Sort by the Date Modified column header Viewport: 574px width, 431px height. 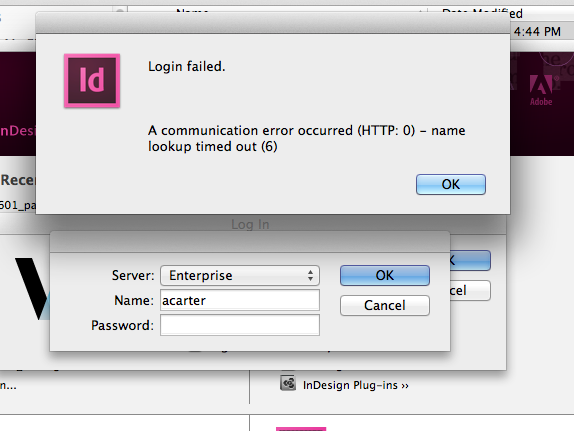click(x=482, y=13)
